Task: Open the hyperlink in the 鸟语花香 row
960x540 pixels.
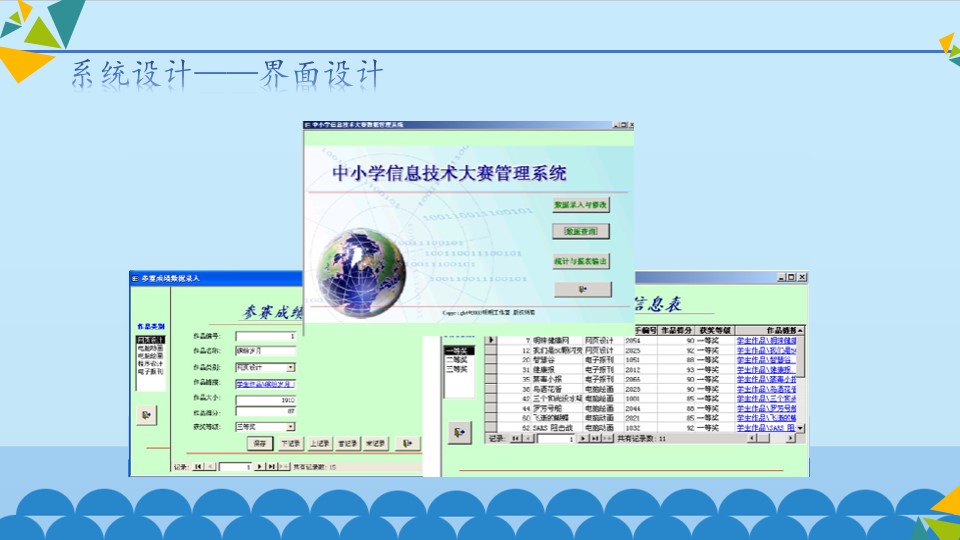Action: click(767, 389)
